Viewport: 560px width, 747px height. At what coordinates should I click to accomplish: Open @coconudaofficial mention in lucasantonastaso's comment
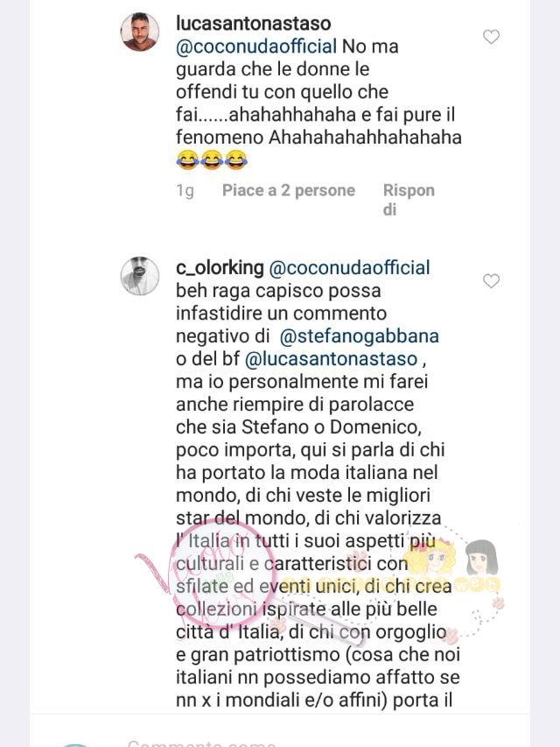(x=256, y=46)
